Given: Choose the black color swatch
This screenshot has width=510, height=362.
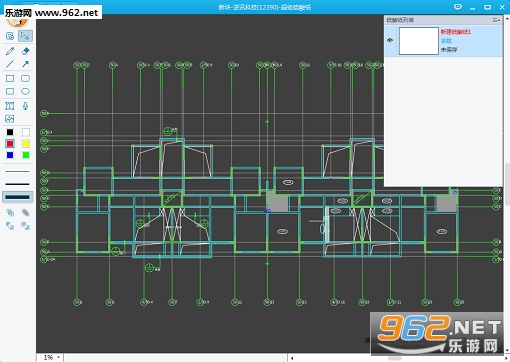Looking at the screenshot, I should pyautogui.click(x=10, y=132).
